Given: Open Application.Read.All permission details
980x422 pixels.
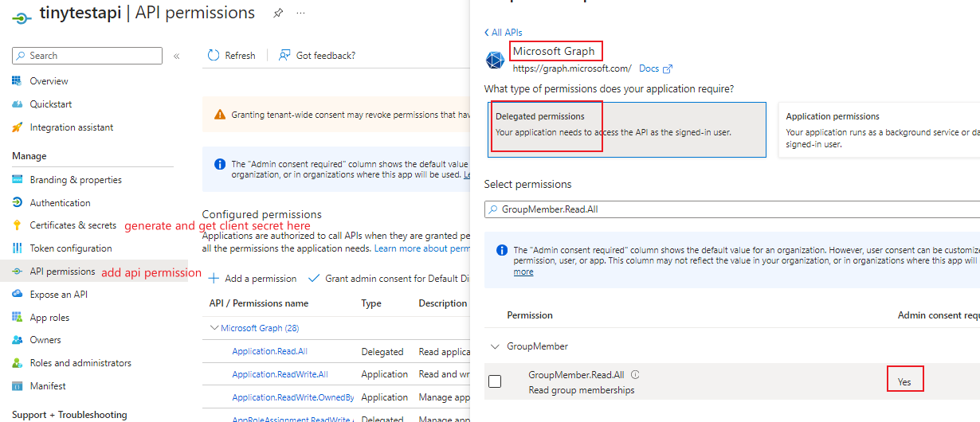Looking at the screenshot, I should (x=269, y=351).
